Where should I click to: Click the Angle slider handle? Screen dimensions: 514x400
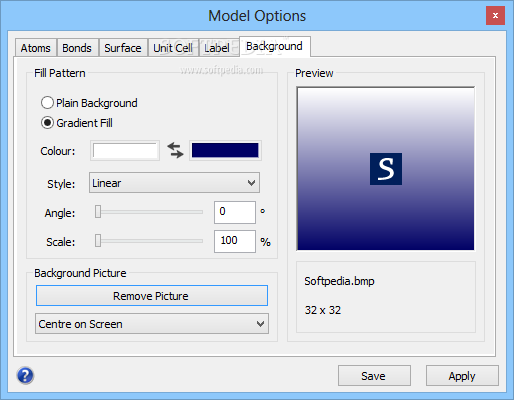tap(98, 212)
